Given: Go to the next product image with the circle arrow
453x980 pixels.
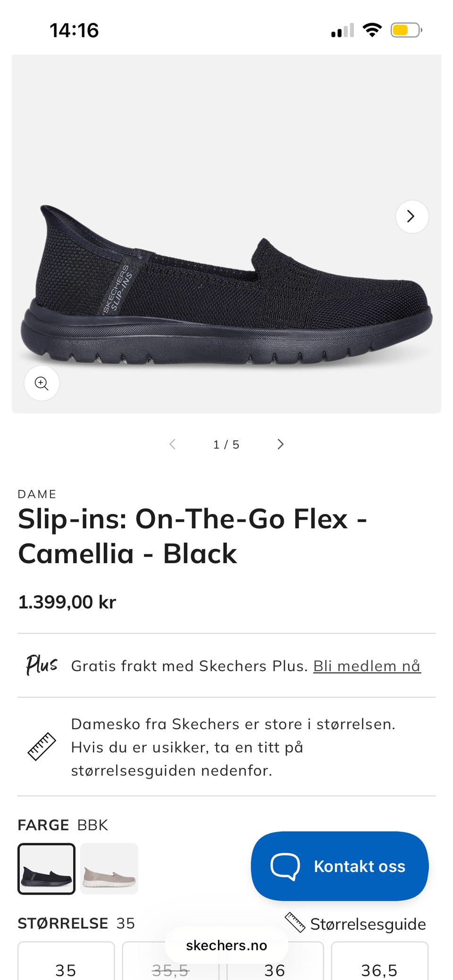Looking at the screenshot, I should click(x=411, y=216).
